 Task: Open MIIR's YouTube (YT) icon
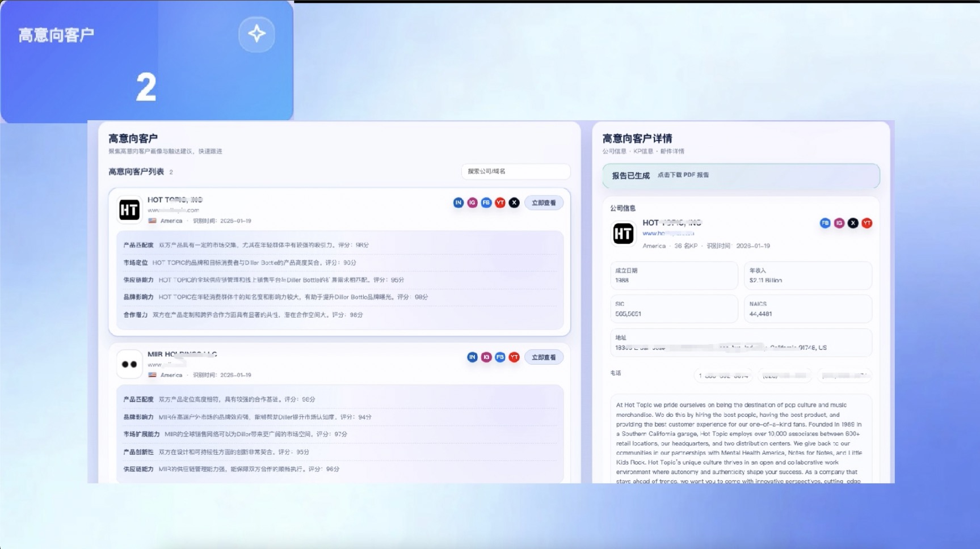[x=514, y=357]
